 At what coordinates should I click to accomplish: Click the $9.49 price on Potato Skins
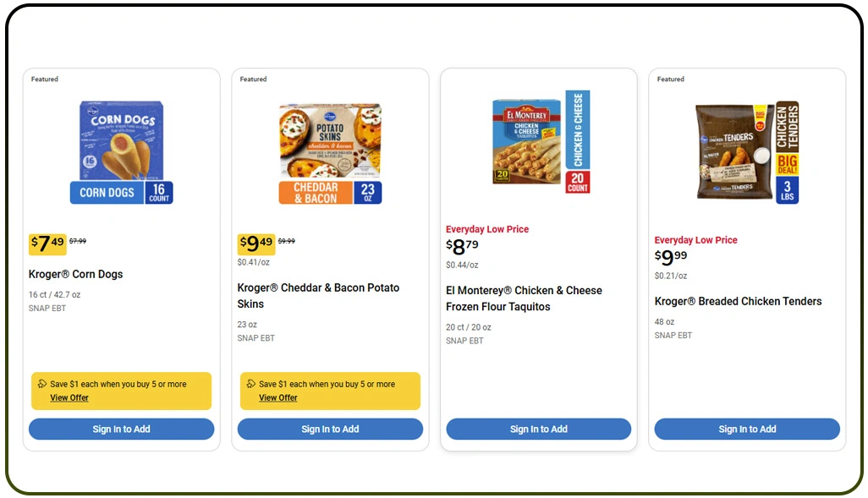[x=255, y=244]
